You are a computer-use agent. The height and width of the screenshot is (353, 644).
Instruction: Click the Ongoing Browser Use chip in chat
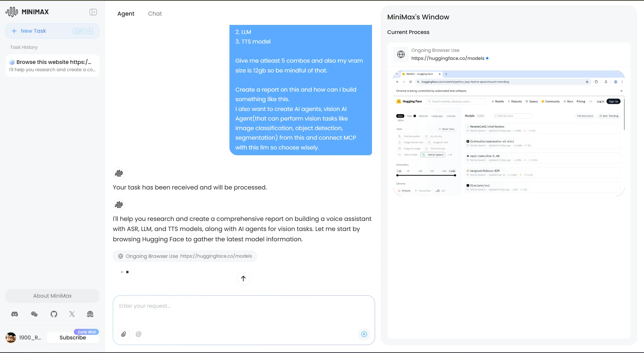tap(185, 256)
